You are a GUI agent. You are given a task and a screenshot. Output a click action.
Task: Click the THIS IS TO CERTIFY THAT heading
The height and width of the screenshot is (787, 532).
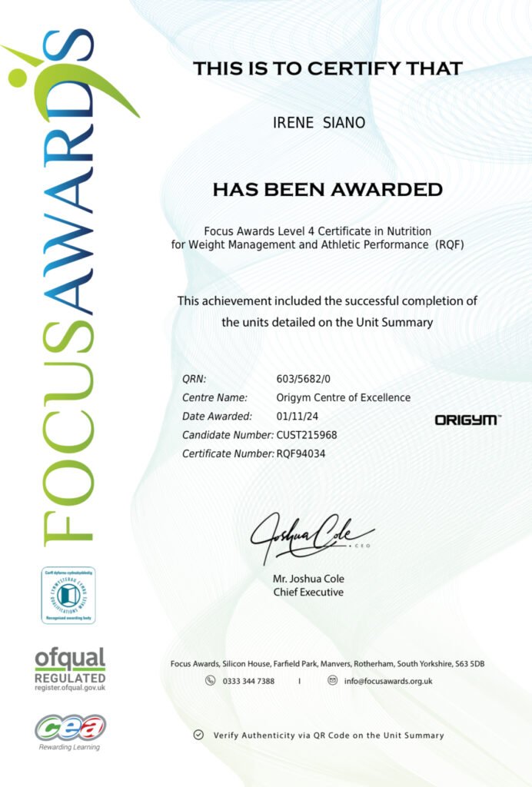(x=328, y=68)
